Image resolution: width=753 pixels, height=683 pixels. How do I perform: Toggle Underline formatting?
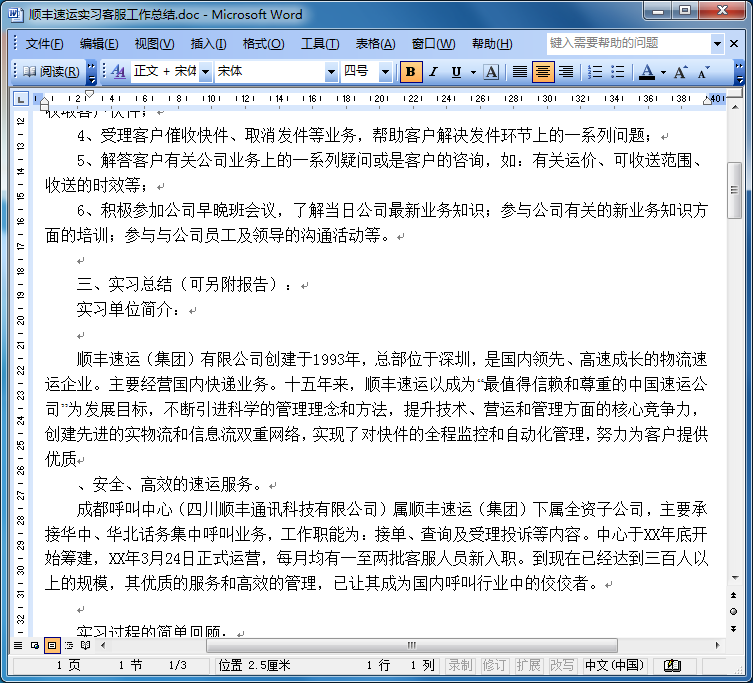point(456,72)
